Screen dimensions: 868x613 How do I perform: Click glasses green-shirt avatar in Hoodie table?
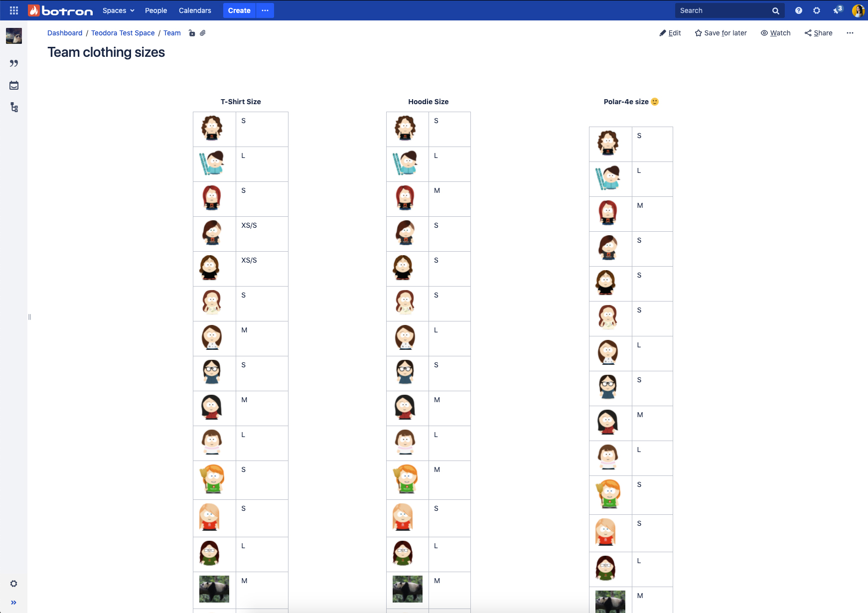403,553
